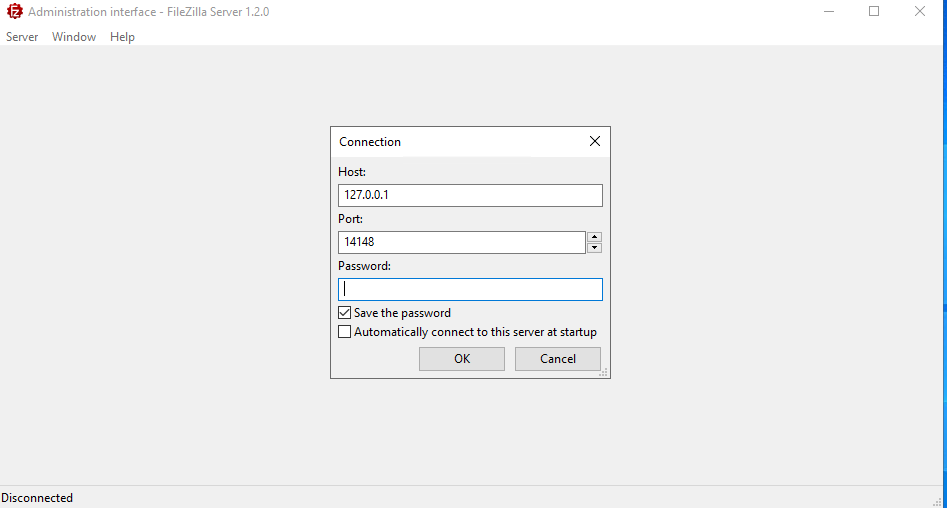Open the Help menu
The height and width of the screenshot is (508, 947).
pos(122,37)
